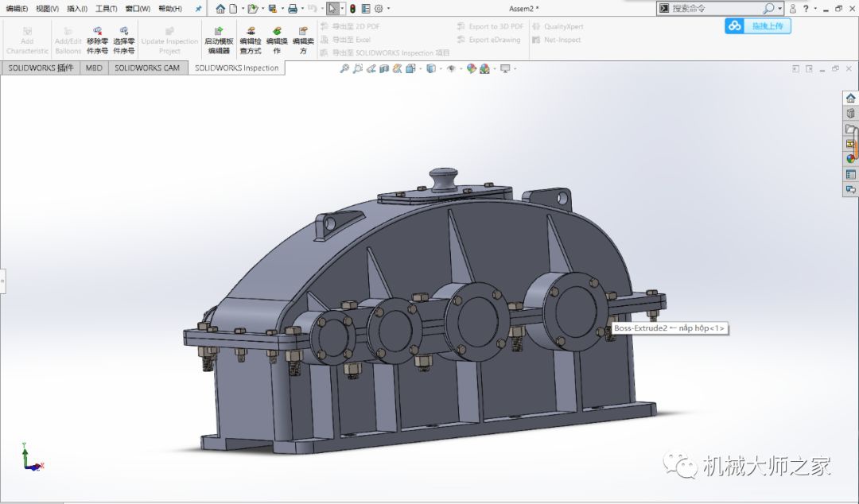
Task: Switch to the SOLIDWORKS CAM tab
Action: tap(147, 68)
